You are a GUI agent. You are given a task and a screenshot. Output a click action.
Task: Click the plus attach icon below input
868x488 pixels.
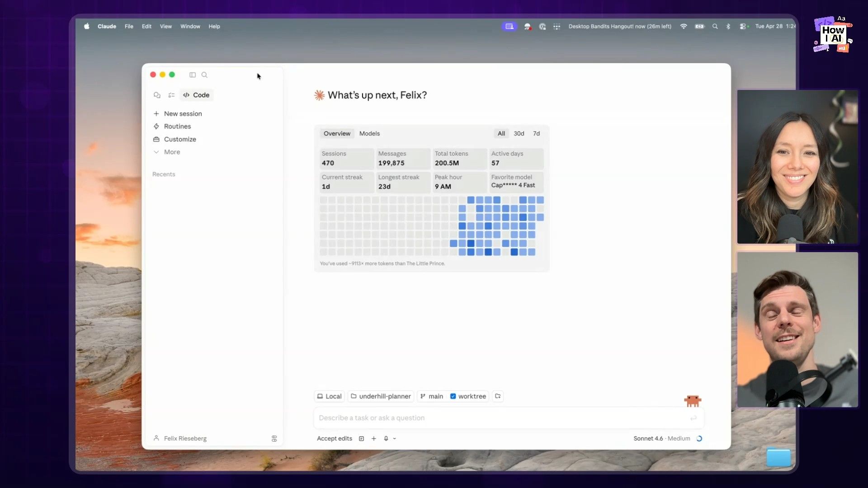[x=374, y=439]
